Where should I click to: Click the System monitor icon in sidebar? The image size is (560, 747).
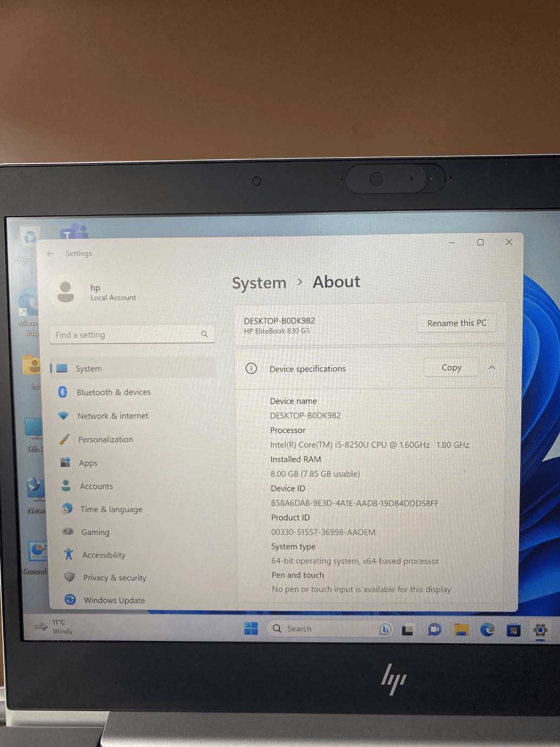tap(62, 369)
